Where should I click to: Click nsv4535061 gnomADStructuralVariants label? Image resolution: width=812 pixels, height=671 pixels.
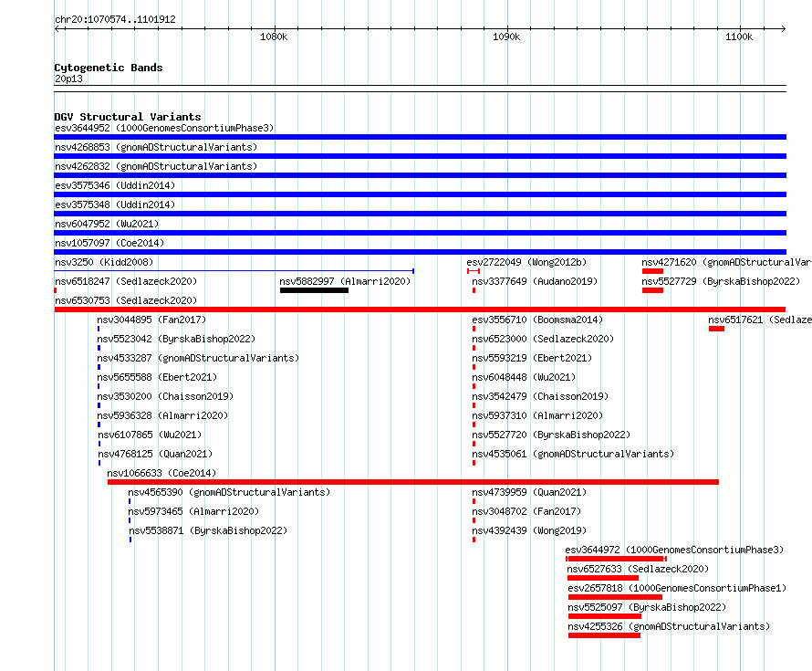click(573, 454)
